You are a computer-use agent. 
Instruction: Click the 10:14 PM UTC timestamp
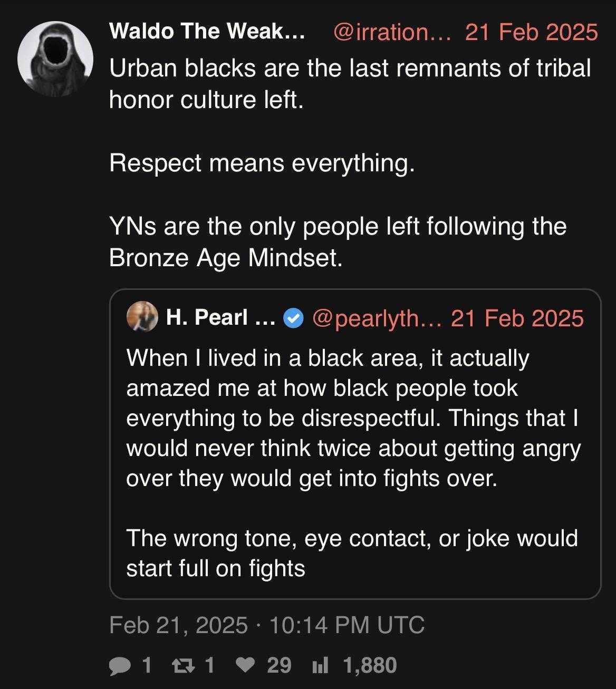346,625
